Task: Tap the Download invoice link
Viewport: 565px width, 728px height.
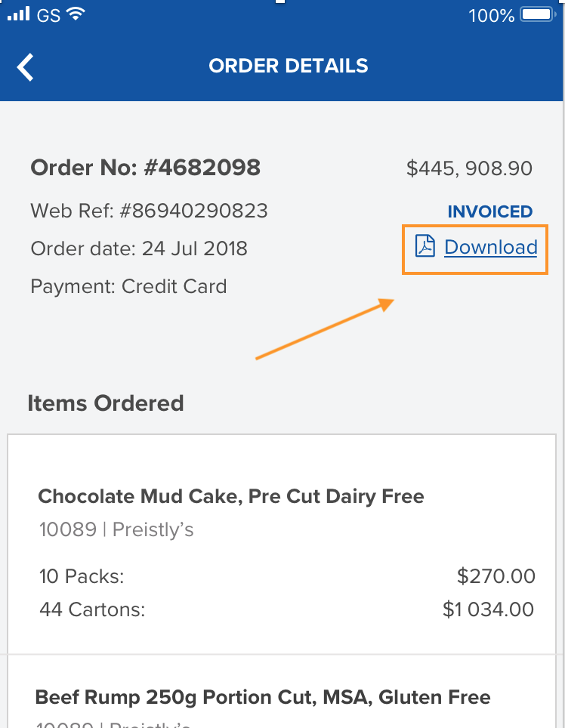Action: click(x=490, y=247)
